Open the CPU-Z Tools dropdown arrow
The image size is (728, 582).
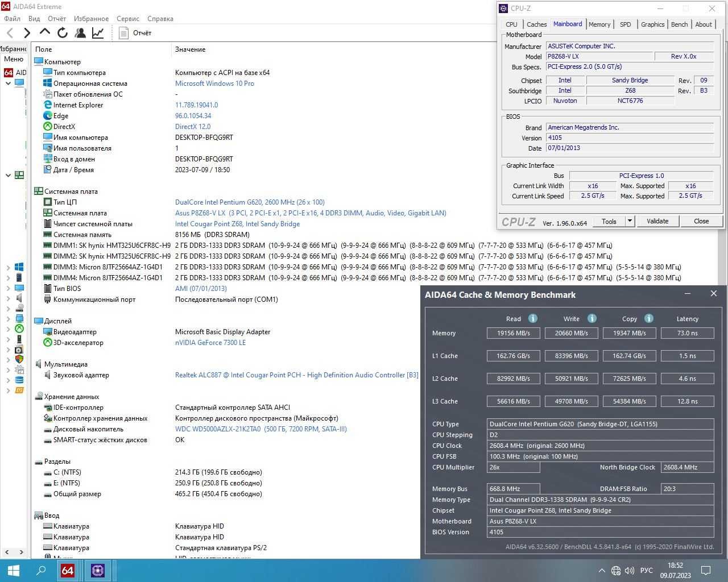(x=630, y=221)
